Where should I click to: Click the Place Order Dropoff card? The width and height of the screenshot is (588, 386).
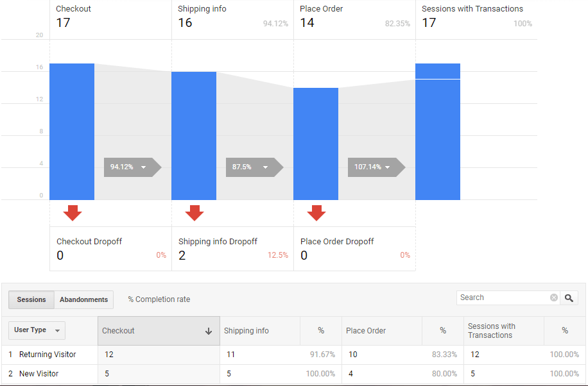point(354,249)
